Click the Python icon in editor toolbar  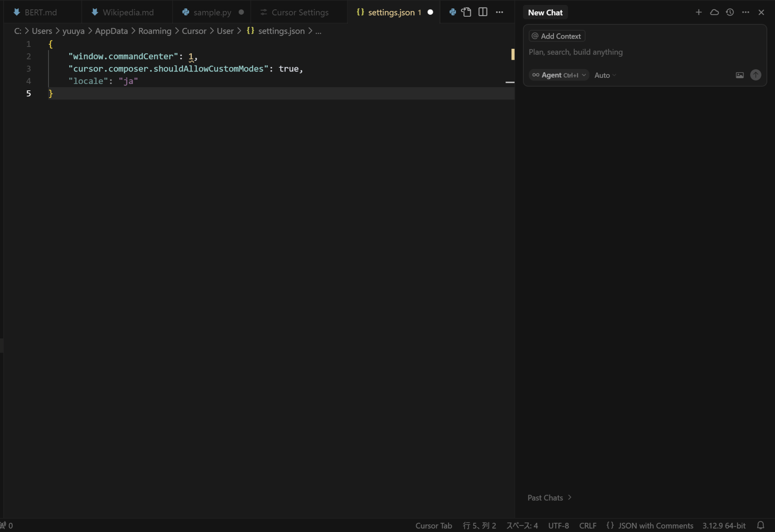pyautogui.click(x=452, y=12)
